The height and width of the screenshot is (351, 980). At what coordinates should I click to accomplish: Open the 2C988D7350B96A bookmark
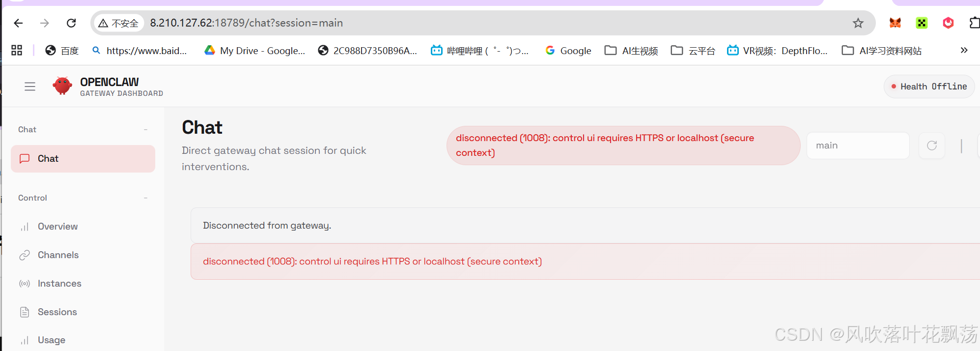[367, 51]
